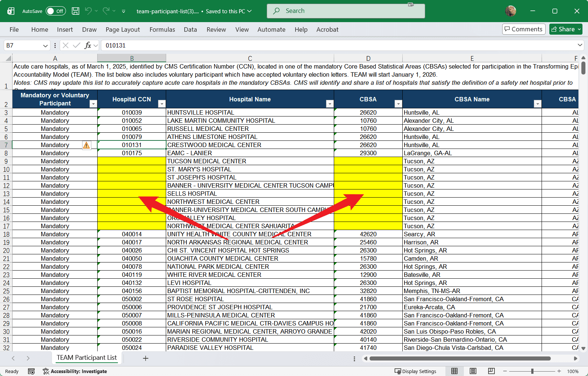
Task: Switch to the Home ribbon tab
Action: pyautogui.click(x=40, y=29)
